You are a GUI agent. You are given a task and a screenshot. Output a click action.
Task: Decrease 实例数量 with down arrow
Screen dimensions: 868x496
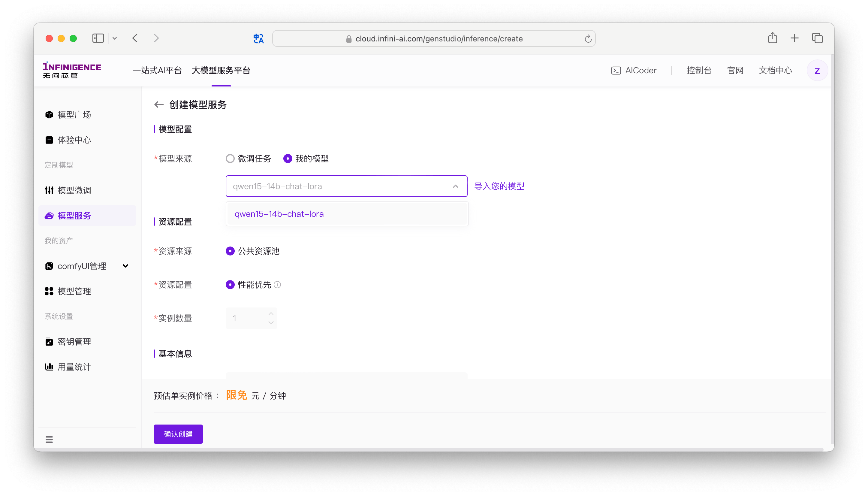[x=271, y=322]
